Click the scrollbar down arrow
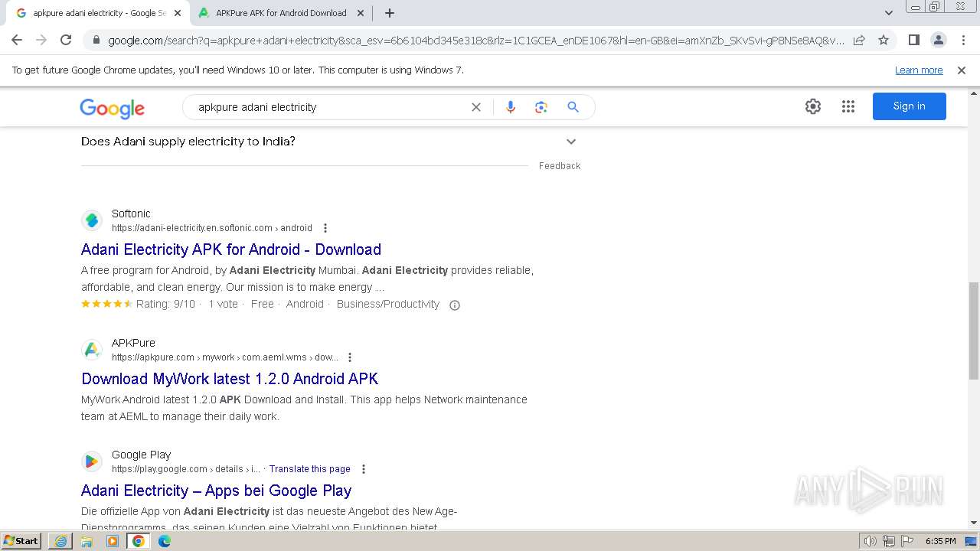The height and width of the screenshot is (551, 980). (973, 523)
